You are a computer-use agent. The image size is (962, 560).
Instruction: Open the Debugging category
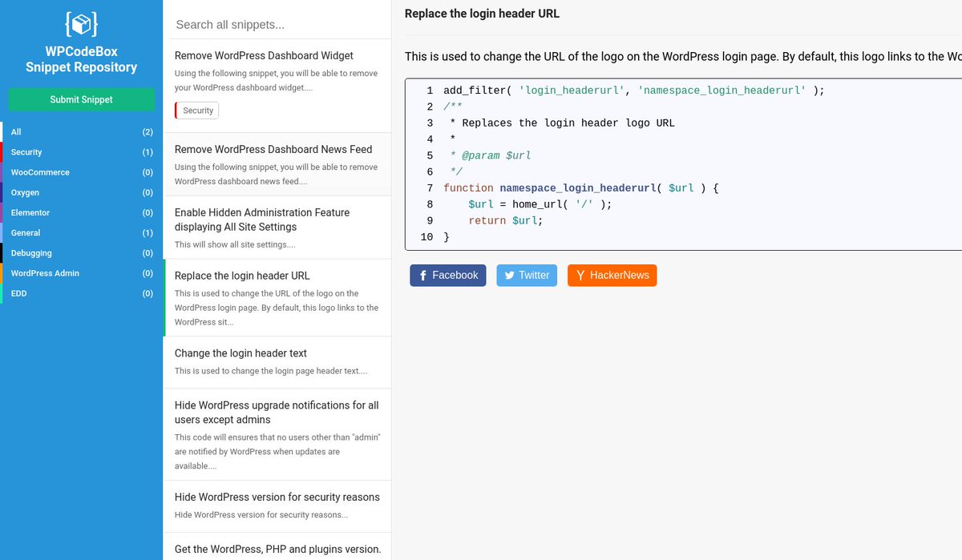(81, 253)
